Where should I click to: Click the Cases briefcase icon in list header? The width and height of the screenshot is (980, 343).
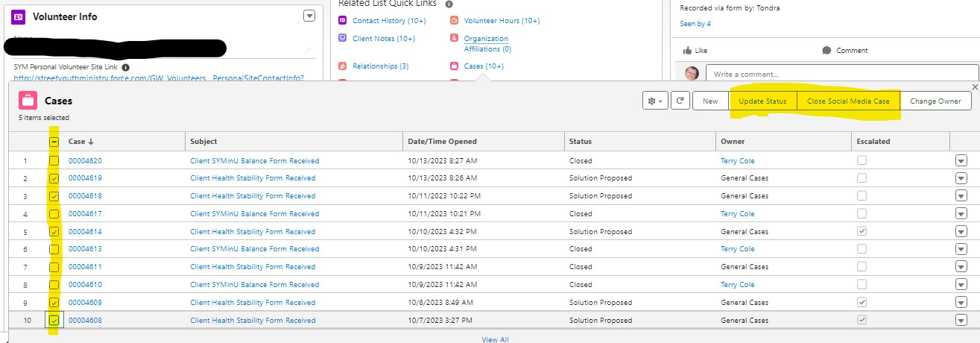28,100
